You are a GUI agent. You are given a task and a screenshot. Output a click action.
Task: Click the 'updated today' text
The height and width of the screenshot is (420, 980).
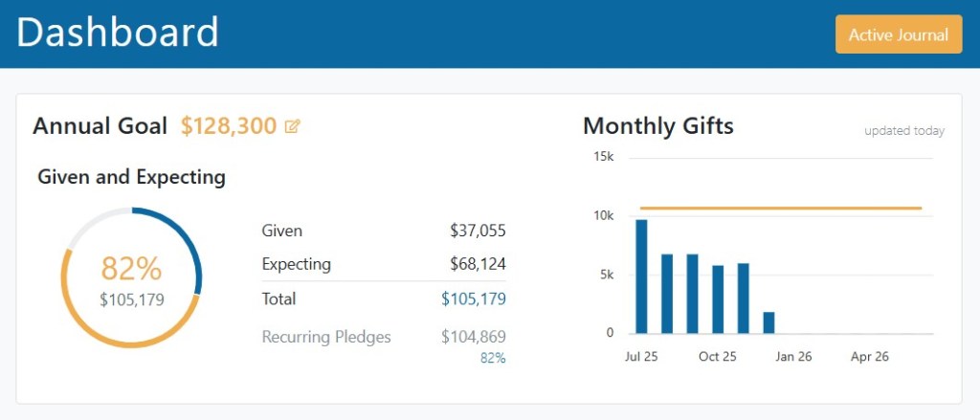coord(903,131)
